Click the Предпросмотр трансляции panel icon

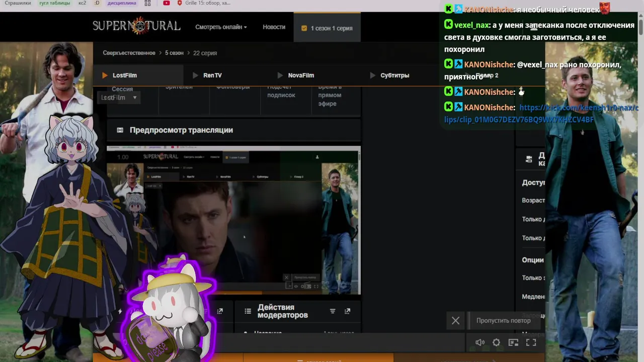tap(120, 130)
